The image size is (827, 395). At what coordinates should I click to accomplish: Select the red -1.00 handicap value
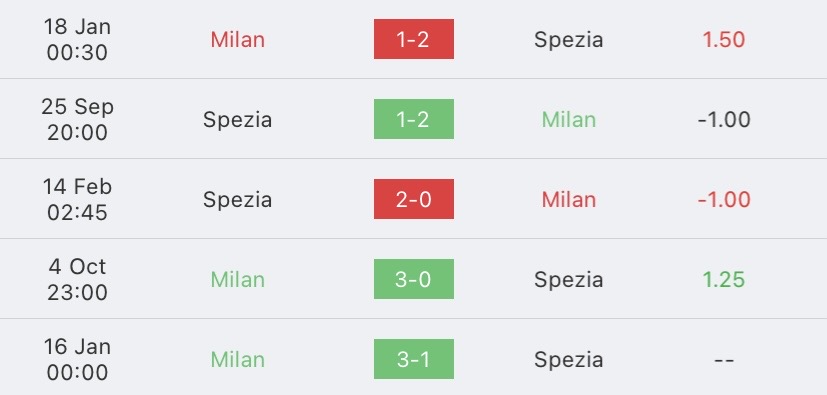pyautogui.click(x=724, y=200)
